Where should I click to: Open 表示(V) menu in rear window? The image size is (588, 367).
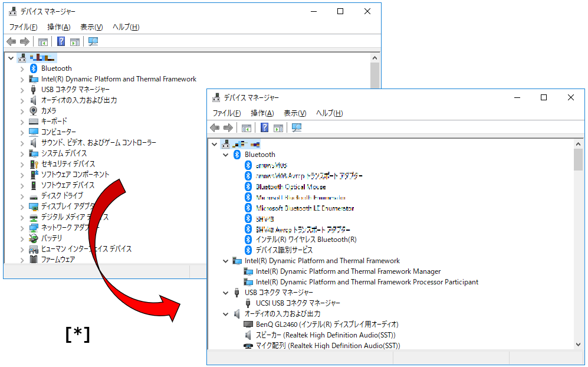(x=91, y=27)
